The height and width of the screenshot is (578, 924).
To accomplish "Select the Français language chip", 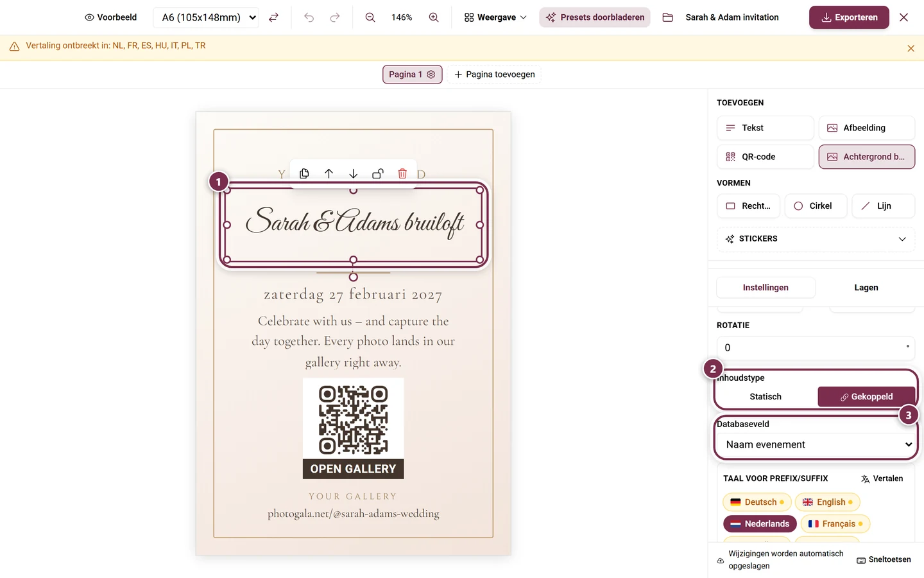I will coord(835,524).
